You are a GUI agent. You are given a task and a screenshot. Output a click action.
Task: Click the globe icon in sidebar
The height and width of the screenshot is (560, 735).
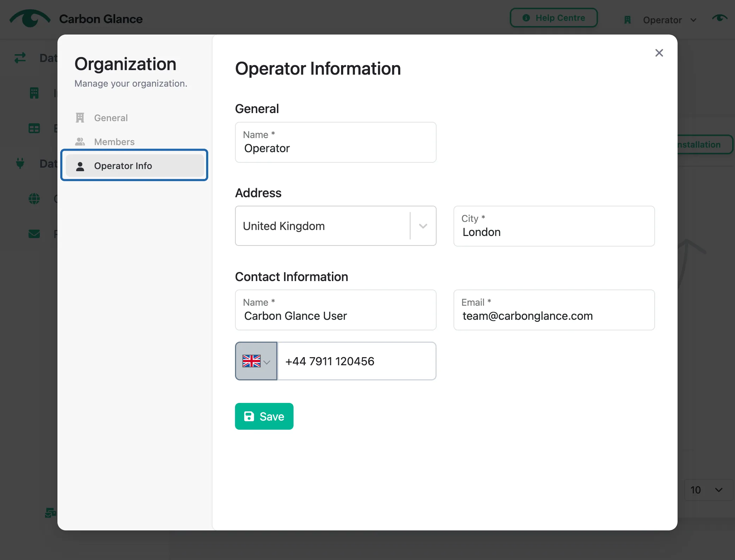pyautogui.click(x=34, y=199)
